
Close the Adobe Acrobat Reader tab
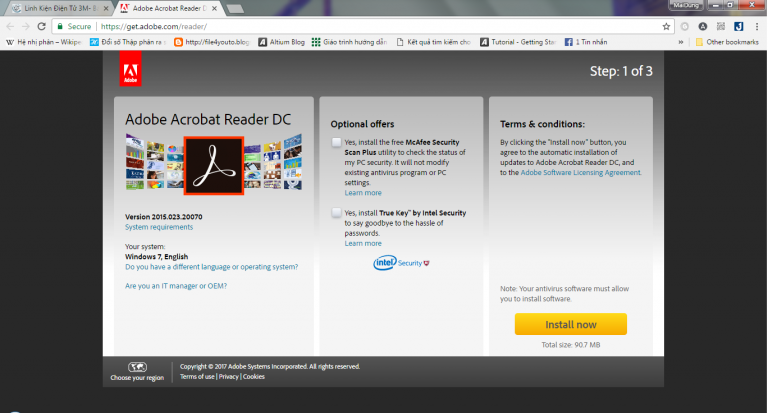[x=214, y=8]
